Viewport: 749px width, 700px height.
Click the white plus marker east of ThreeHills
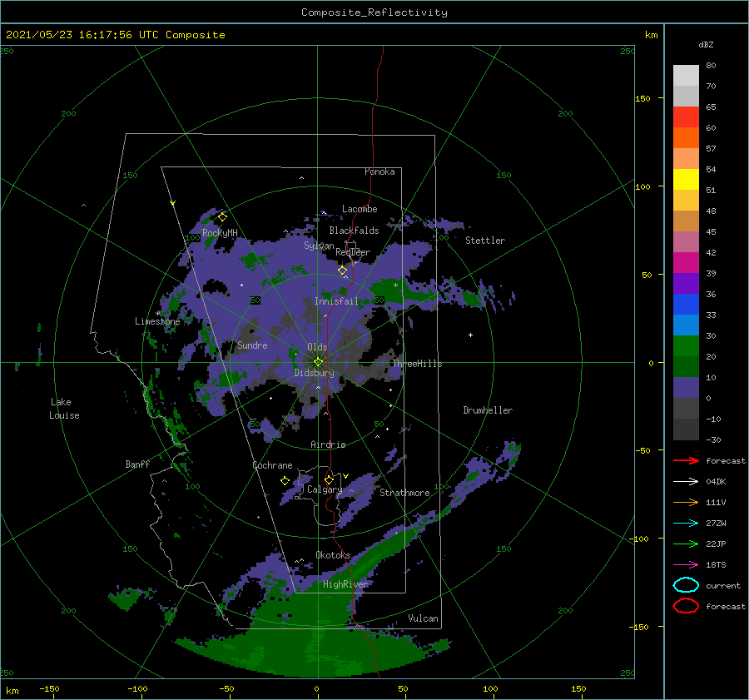point(470,335)
